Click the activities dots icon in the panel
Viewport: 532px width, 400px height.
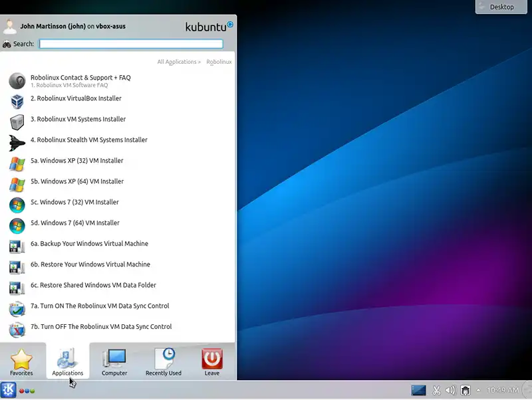click(x=27, y=391)
